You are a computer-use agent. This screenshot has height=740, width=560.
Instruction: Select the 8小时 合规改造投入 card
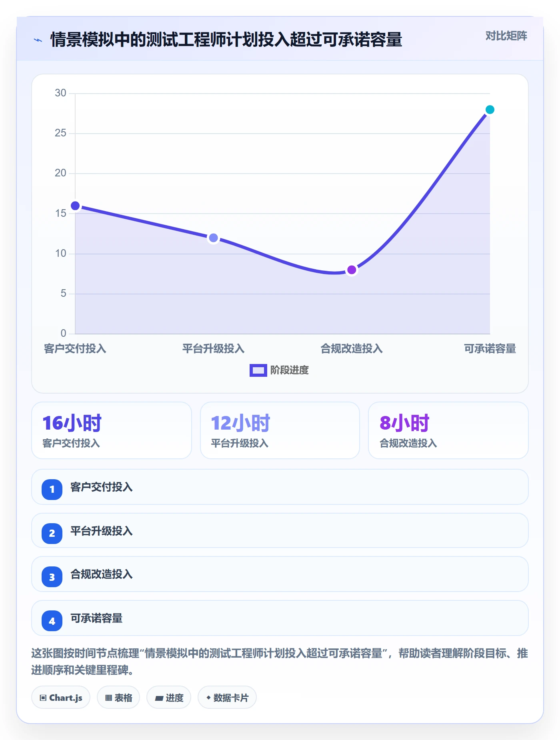coord(448,430)
